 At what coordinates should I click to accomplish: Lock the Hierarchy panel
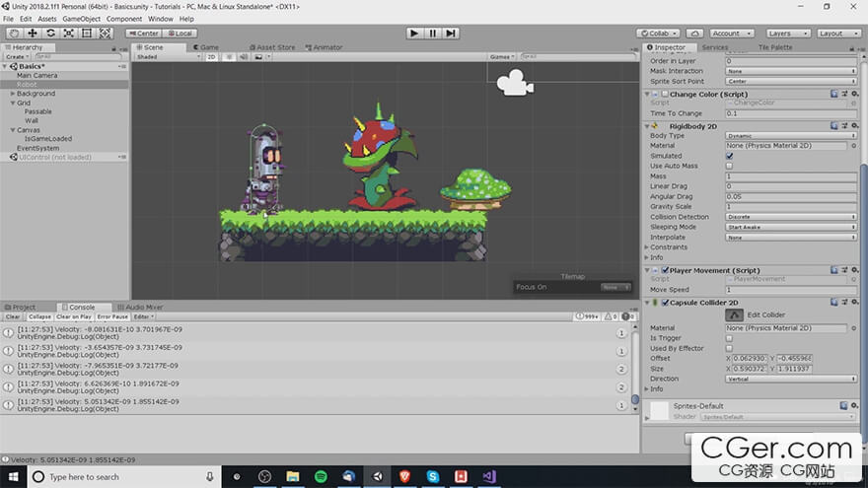[x=114, y=48]
